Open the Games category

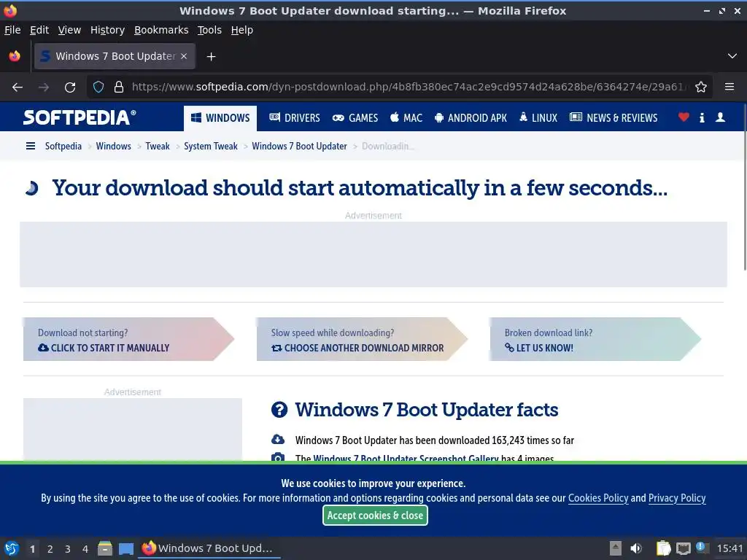(355, 118)
